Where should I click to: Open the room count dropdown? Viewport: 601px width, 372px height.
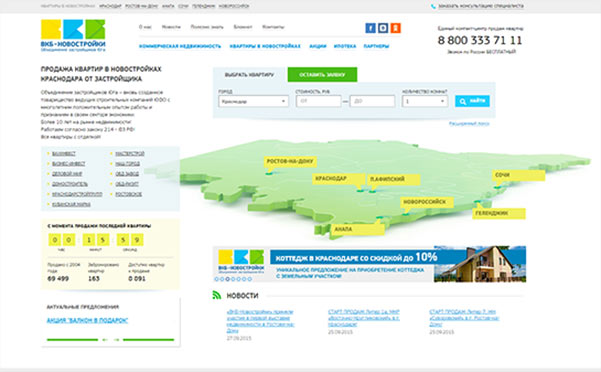pos(425,102)
